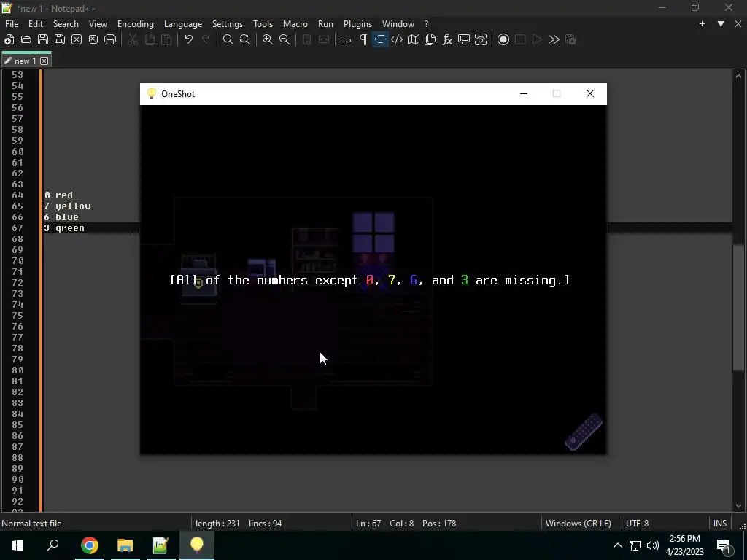Open a file using the folder icon

click(x=26, y=39)
